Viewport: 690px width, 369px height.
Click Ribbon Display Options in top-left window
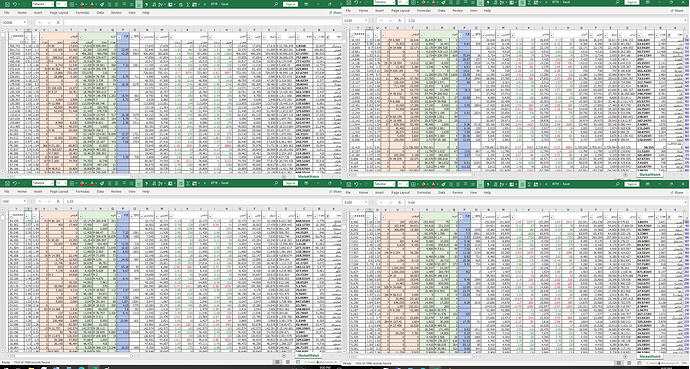click(306, 4)
